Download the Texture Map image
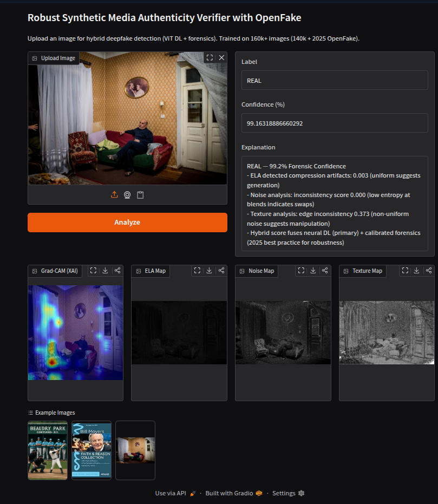The width and height of the screenshot is (438, 504). pyautogui.click(x=416, y=270)
